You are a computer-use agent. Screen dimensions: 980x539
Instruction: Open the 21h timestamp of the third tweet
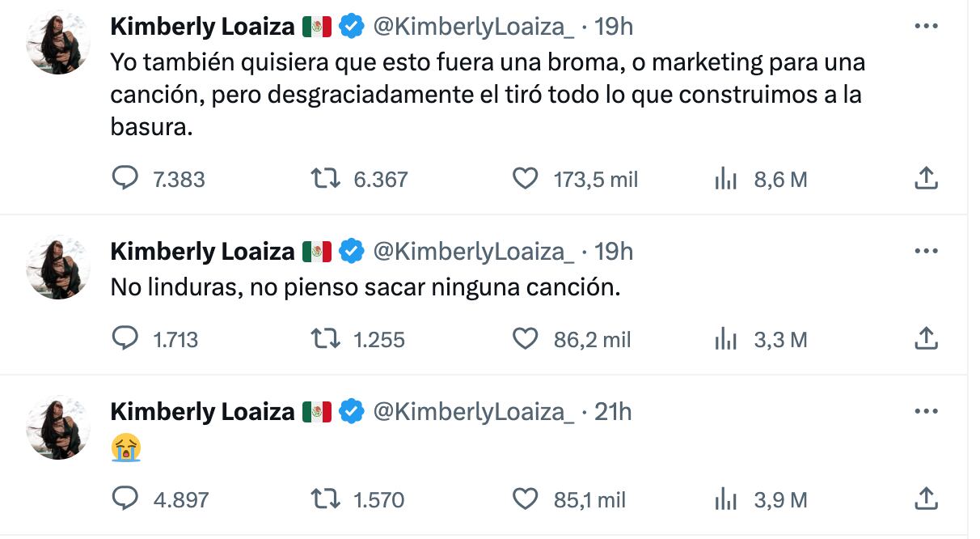(x=613, y=412)
